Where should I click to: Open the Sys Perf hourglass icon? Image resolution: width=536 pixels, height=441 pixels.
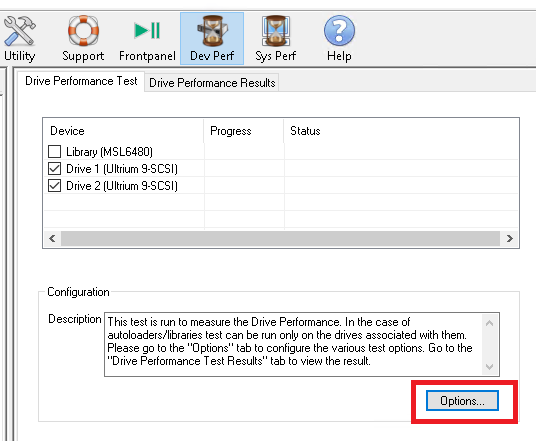[x=276, y=31]
